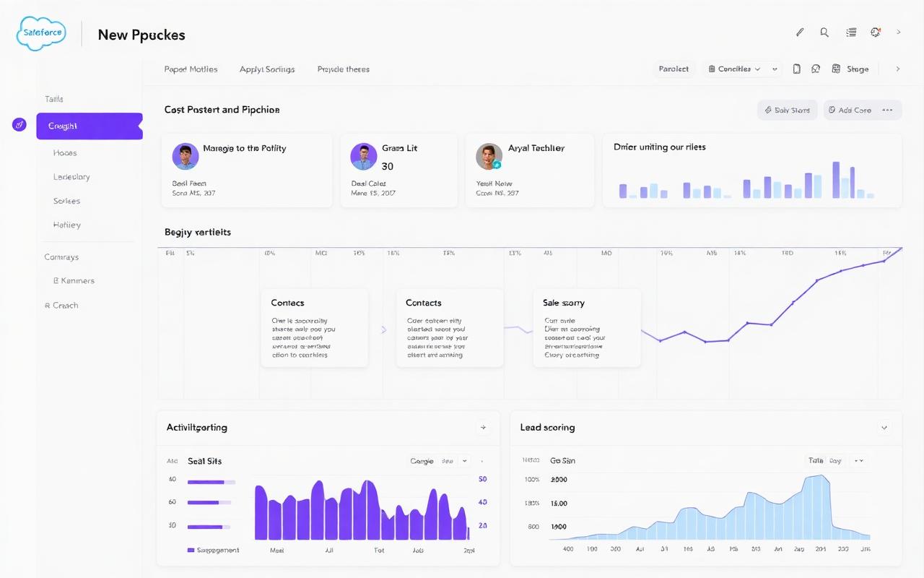Open search with the magnifier icon

coord(824,33)
